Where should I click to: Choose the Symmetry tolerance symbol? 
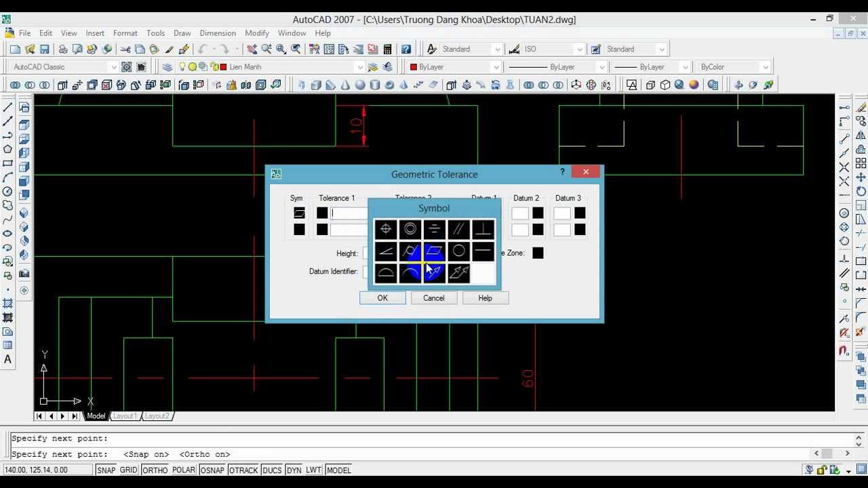click(435, 229)
